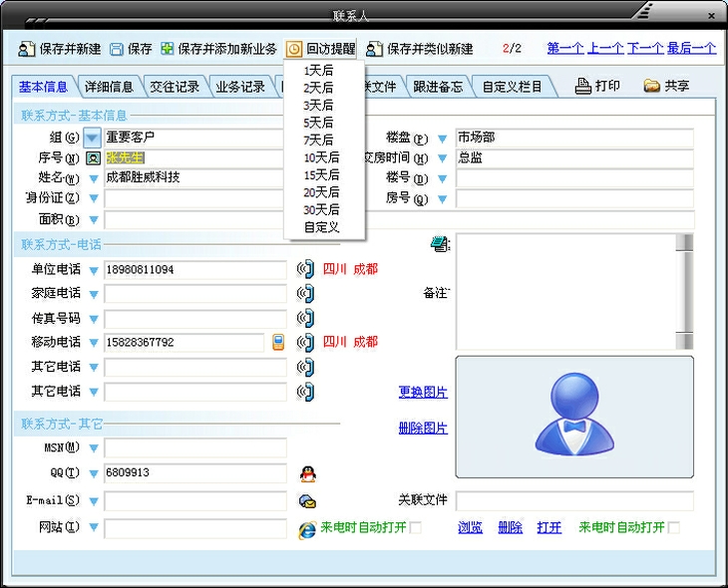Click the 基本信息 tab

[x=43, y=87]
